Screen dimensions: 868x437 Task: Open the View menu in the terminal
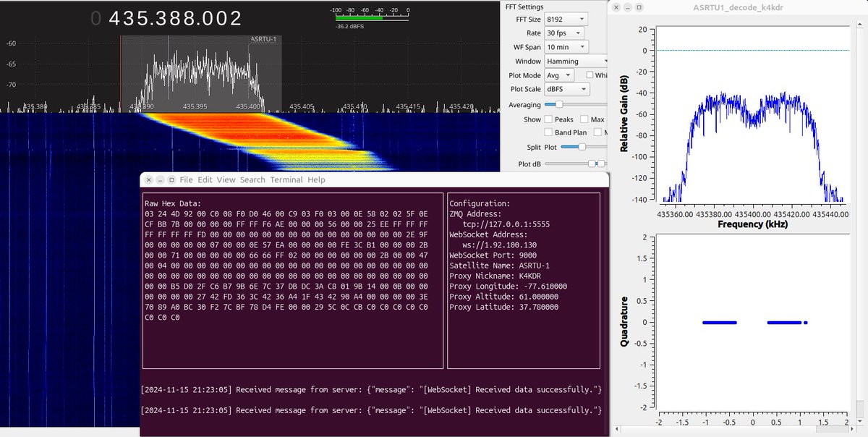(226, 179)
